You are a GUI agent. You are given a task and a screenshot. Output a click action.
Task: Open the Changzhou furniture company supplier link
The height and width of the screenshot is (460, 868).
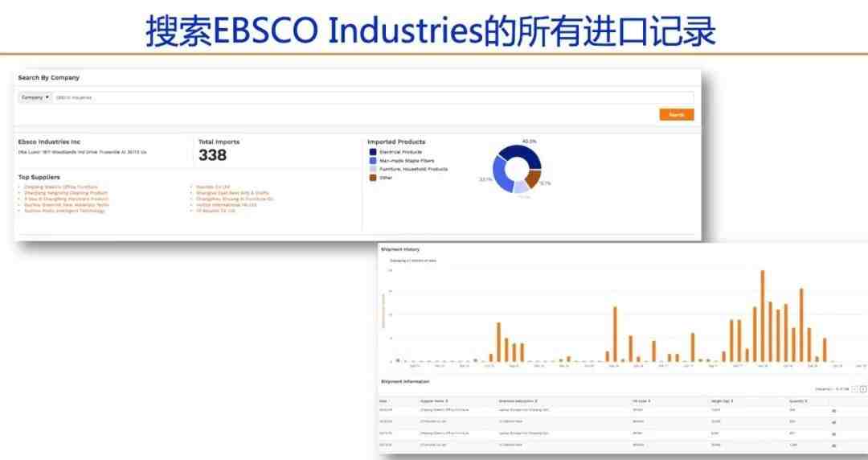click(x=235, y=199)
